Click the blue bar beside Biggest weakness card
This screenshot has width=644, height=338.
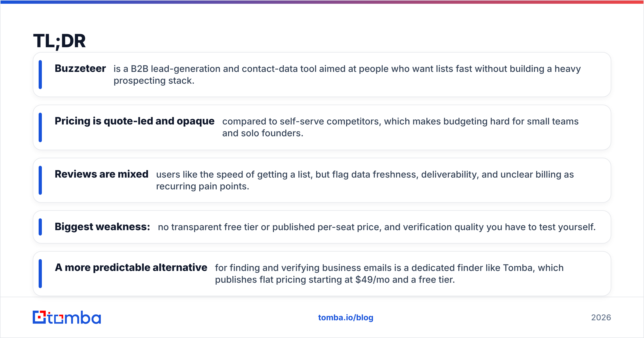point(40,227)
